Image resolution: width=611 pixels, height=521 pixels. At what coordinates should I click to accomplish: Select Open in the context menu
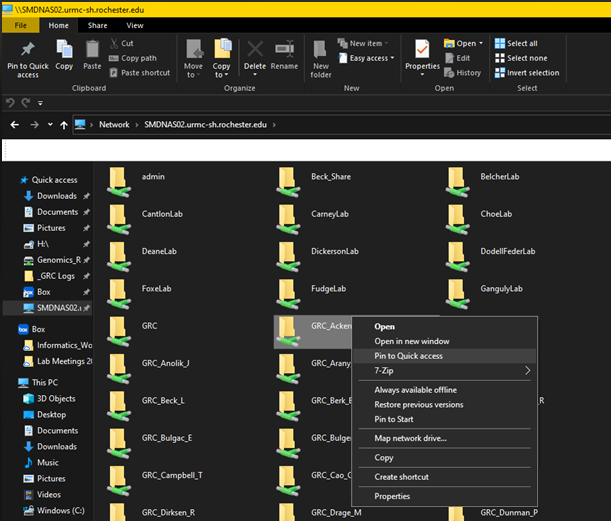[444, 327]
